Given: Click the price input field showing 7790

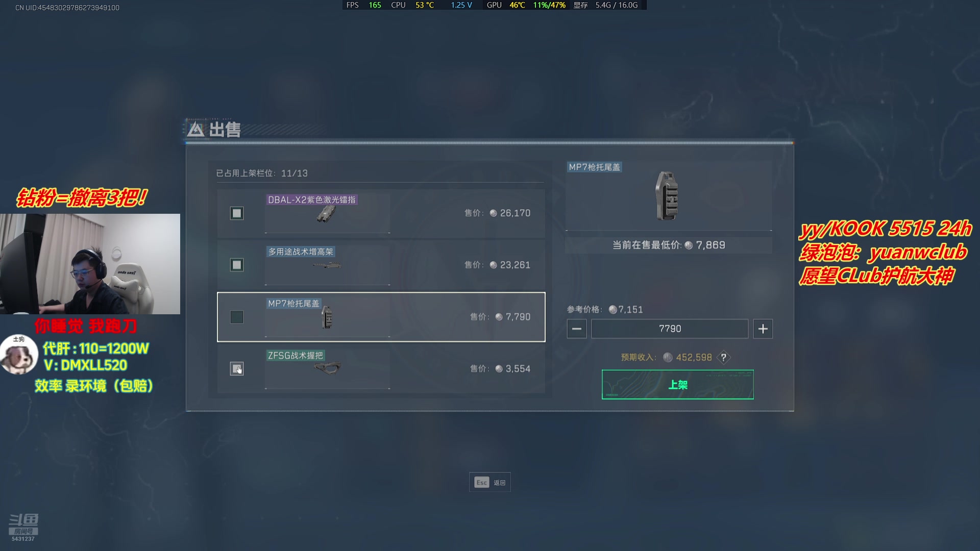Looking at the screenshot, I should (x=670, y=329).
